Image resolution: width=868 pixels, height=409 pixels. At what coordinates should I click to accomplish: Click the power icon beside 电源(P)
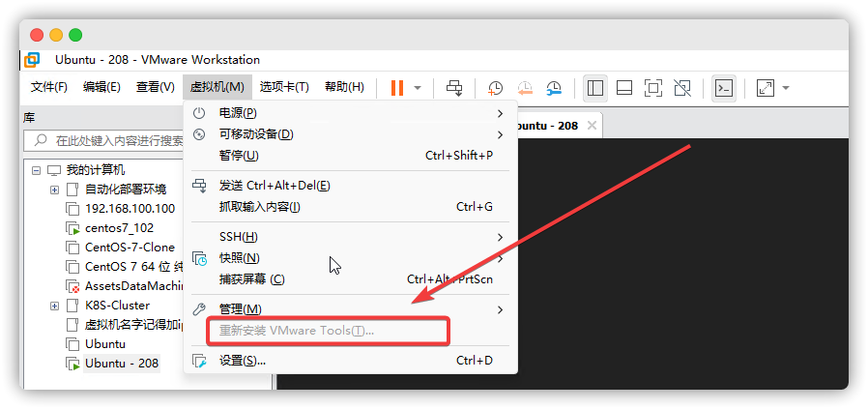point(199,113)
